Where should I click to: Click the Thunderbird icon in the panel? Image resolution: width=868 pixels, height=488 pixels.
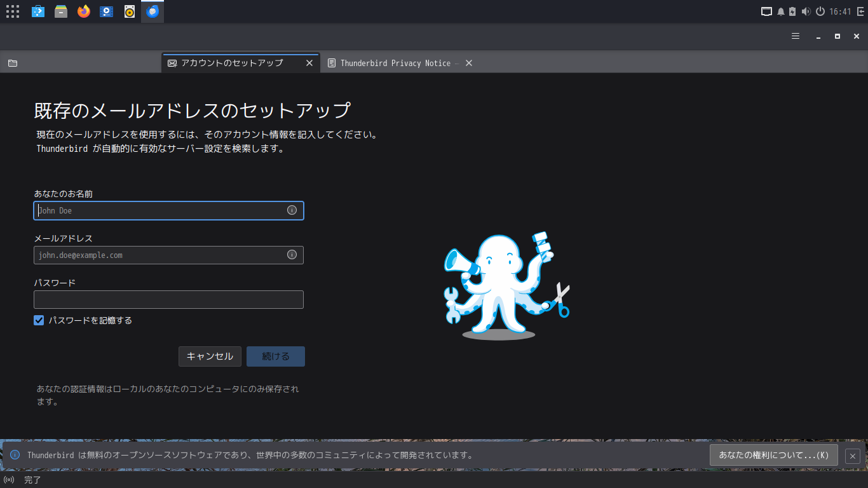(153, 11)
